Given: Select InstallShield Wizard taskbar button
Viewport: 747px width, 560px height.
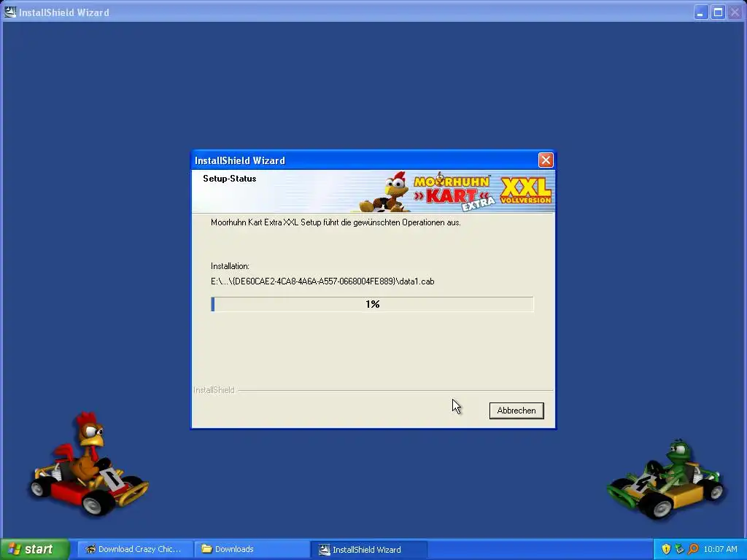Looking at the screenshot, I should (368, 549).
